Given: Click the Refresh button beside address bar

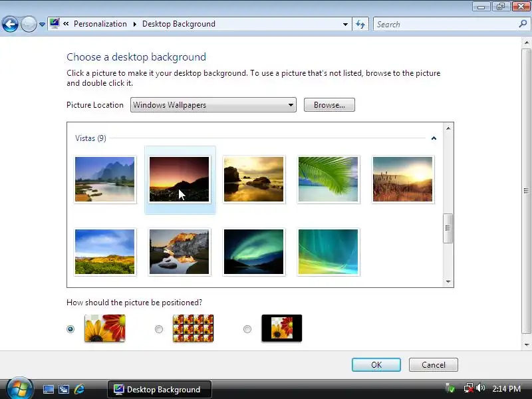Looking at the screenshot, I should pos(360,25).
